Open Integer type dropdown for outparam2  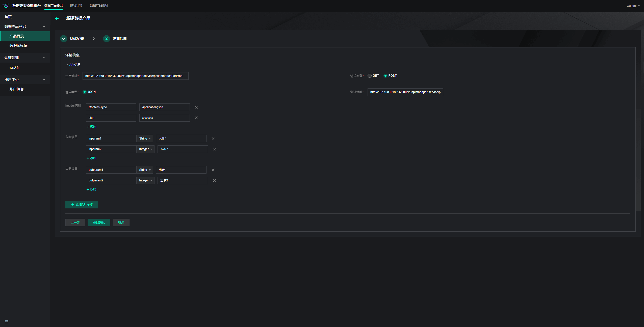coord(145,180)
